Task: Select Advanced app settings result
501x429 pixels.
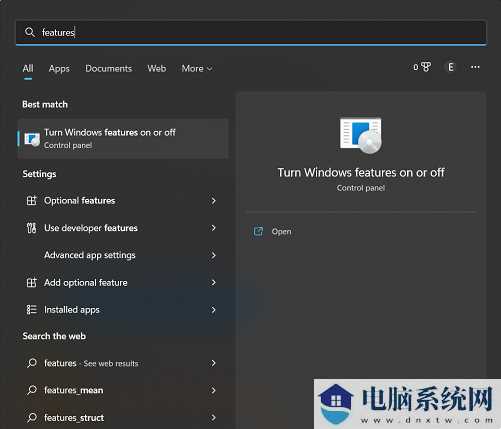Action: (x=123, y=255)
